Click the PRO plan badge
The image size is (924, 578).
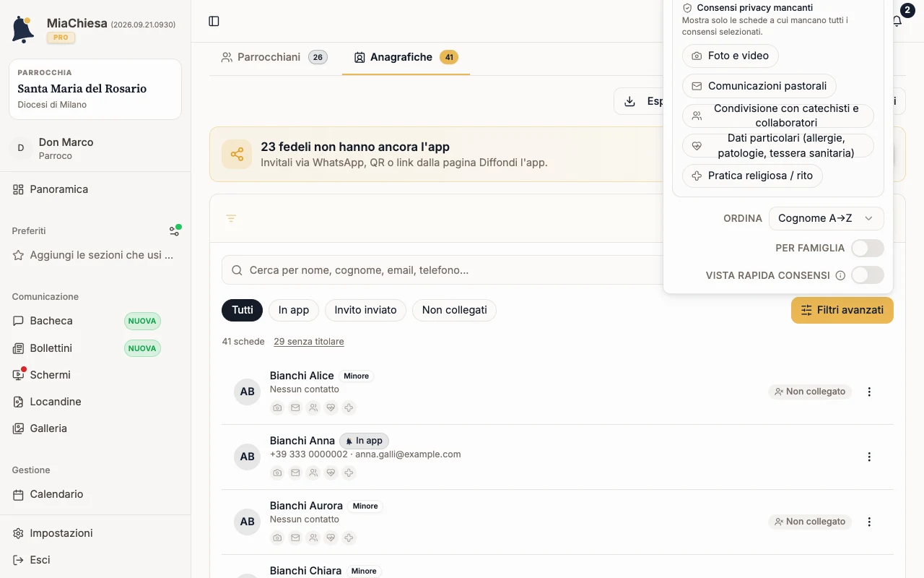click(61, 38)
